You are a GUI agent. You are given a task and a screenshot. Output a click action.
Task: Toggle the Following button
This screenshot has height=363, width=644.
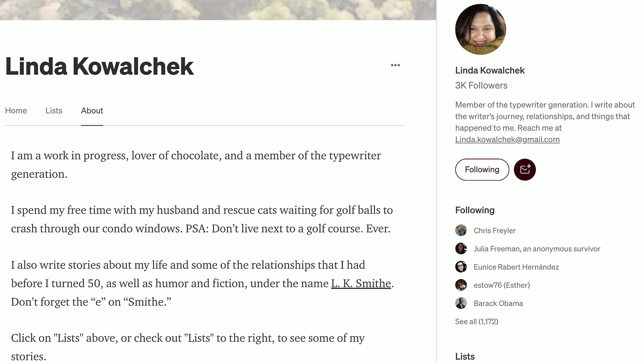click(482, 170)
